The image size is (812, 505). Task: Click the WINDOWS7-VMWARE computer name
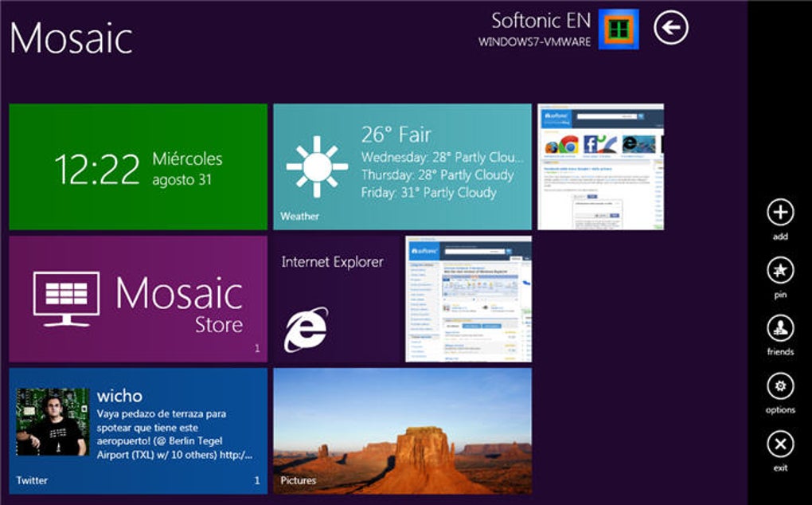point(534,42)
